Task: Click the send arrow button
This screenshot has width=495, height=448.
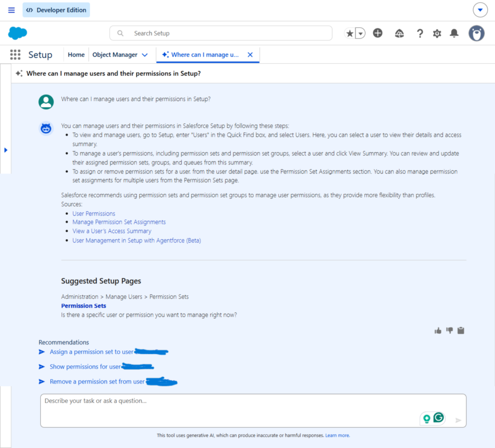Action: point(458,420)
